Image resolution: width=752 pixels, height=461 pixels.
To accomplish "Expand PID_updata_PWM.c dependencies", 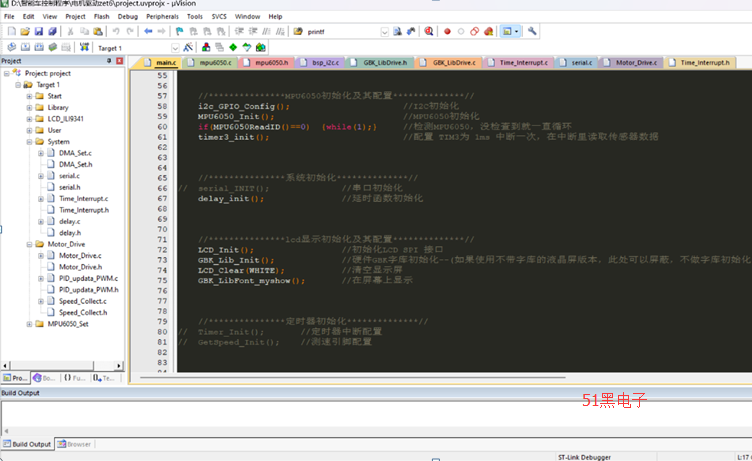I will (41, 278).
